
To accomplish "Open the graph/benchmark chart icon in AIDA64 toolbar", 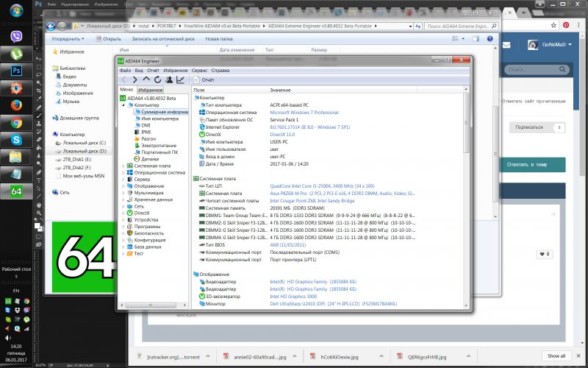I will point(180,79).
